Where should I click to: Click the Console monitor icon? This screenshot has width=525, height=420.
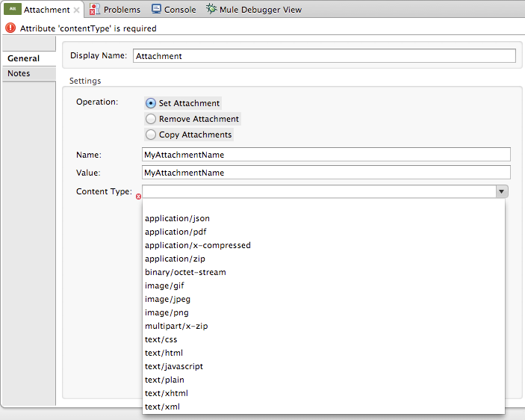pyautogui.click(x=156, y=10)
